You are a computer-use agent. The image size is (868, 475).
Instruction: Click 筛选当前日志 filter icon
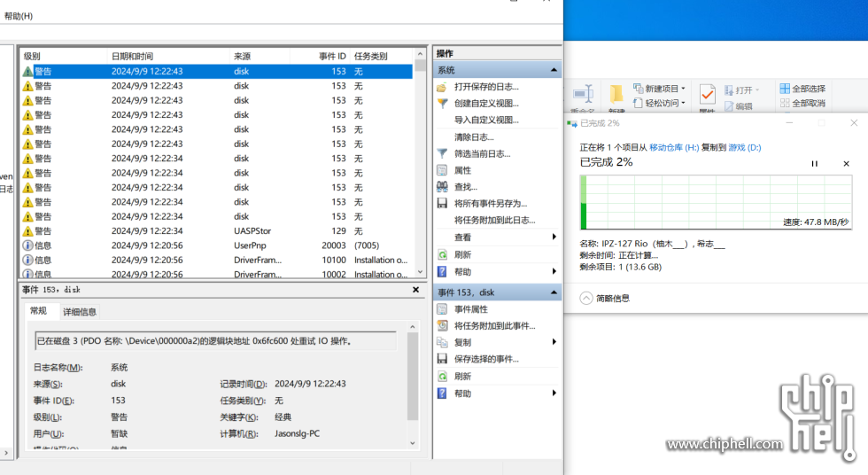coord(442,154)
